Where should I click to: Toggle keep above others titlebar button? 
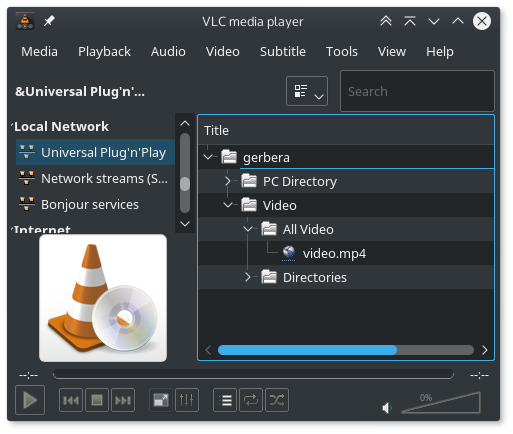pyautogui.click(x=386, y=21)
